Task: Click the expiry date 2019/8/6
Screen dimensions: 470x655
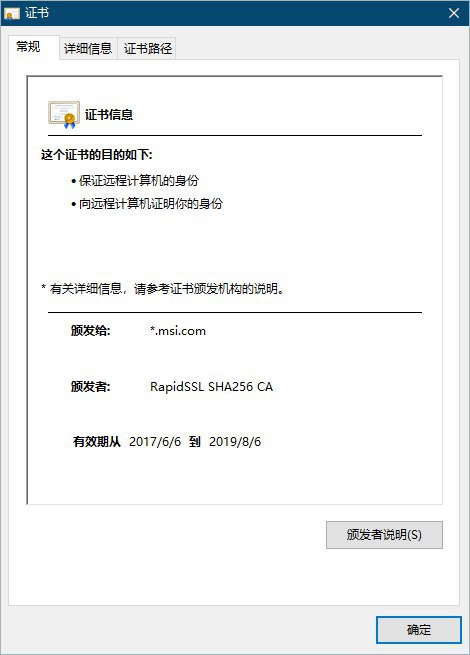Action: tap(235, 442)
